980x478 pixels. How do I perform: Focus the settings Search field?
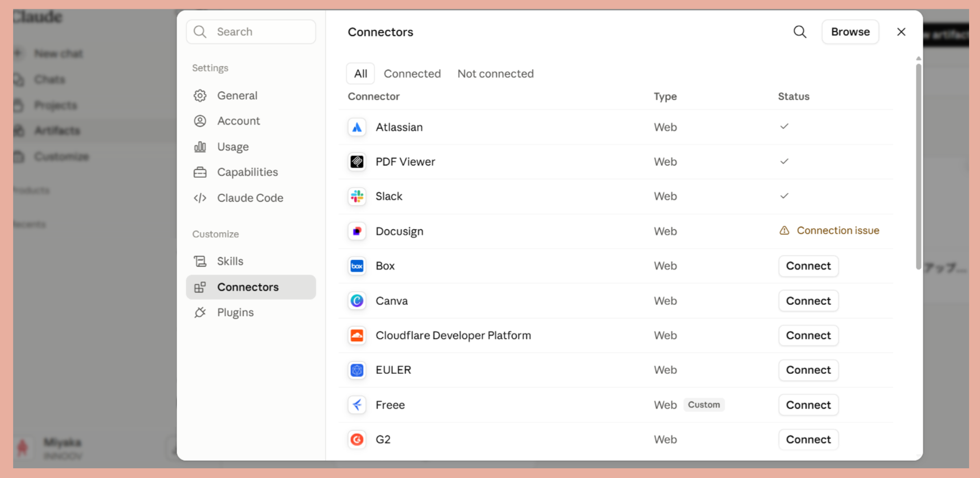pyautogui.click(x=251, y=32)
